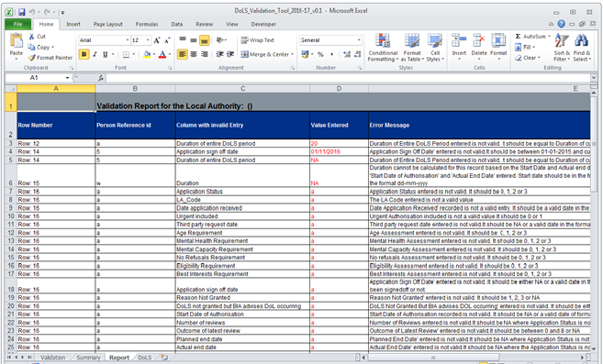Open the File tab
The height and width of the screenshot is (364, 603).
(x=17, y=24)
